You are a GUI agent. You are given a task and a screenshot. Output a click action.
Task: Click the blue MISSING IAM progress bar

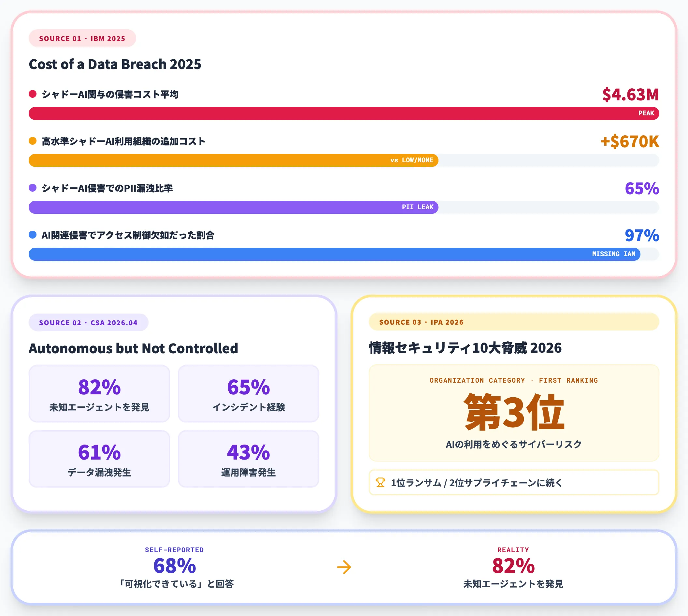334,254
